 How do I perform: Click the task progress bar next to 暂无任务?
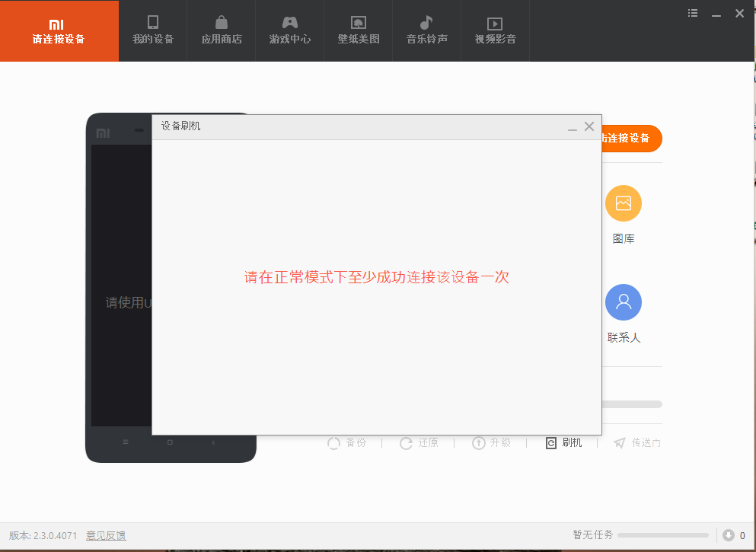click(x=662, y=534)
